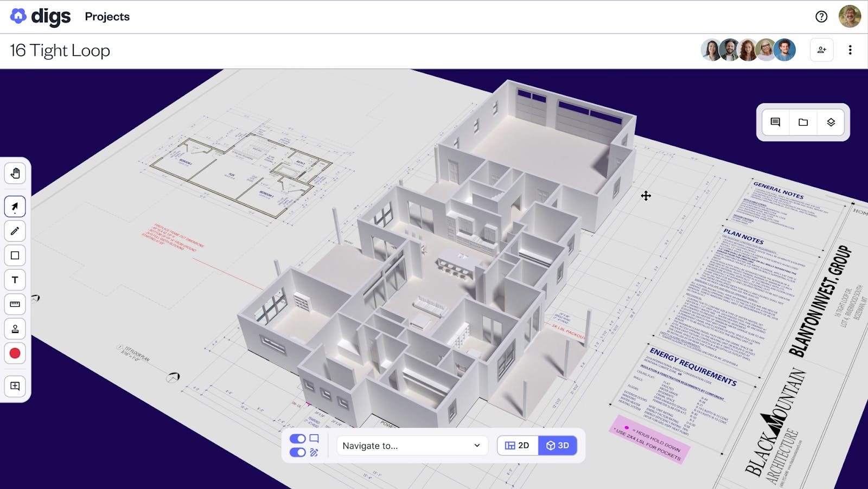Screen dimensions: 868x489
Task: Select the rectangle shape tool
Action: pos(15,255)
